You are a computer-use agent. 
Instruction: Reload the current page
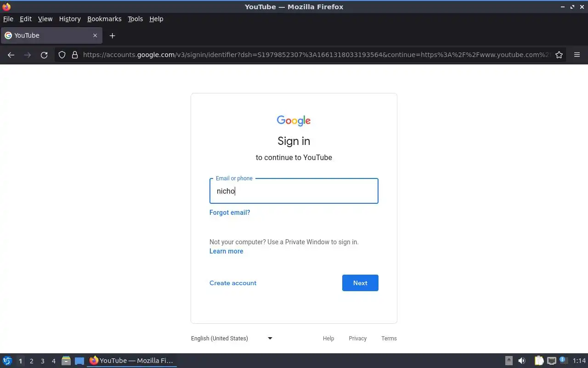[44, 55]
